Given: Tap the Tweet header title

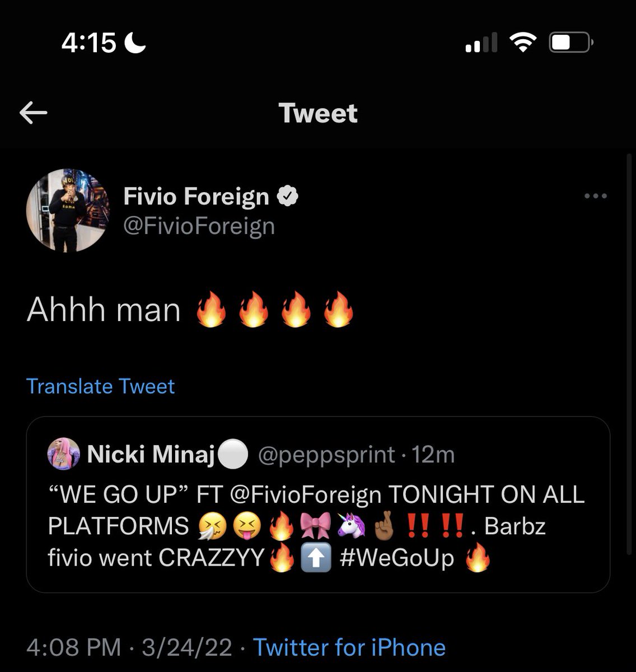Looking at the screenshot, I should tap(318, 113).
